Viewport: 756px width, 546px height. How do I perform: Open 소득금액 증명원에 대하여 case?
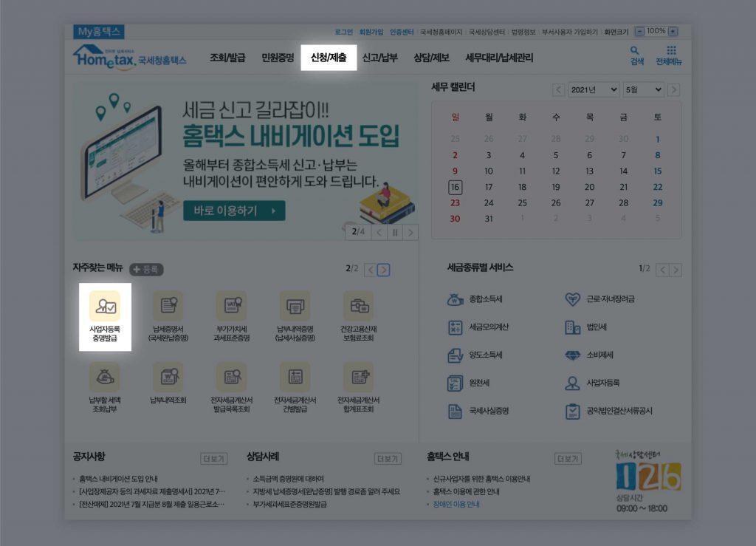click(289, 479)
